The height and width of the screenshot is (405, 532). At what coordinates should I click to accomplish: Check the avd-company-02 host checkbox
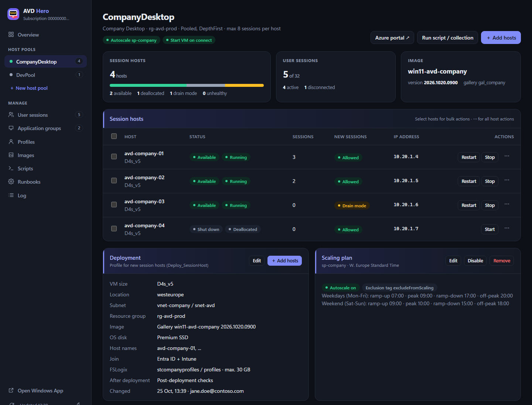tap(114, 181)
